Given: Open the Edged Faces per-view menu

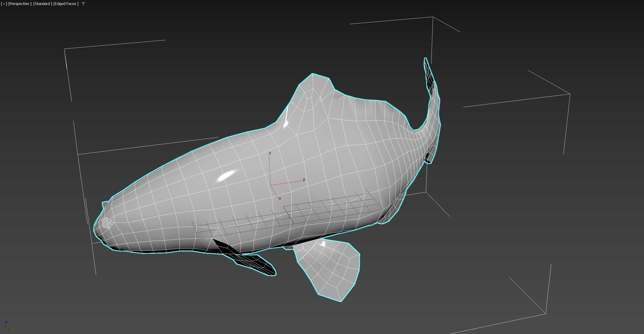Looking at the screenshot, I should pyautogui.click(x=66, y=4).
